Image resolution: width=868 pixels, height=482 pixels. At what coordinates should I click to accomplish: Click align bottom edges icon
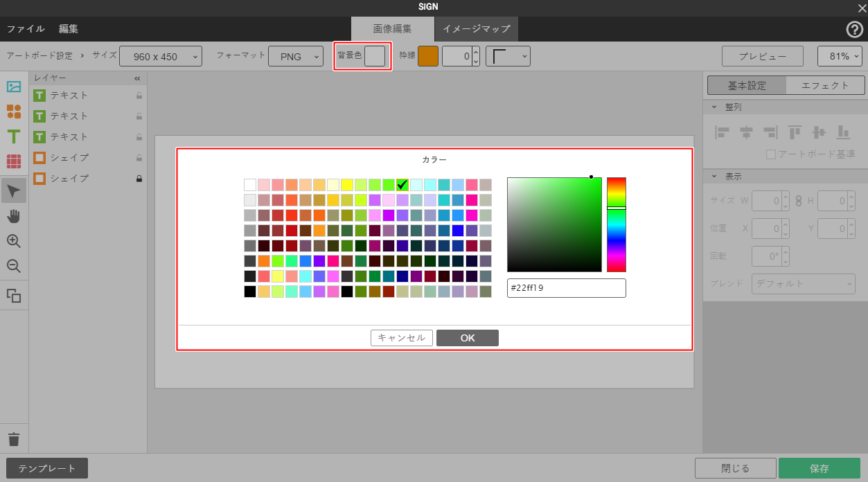pos(843,132)
